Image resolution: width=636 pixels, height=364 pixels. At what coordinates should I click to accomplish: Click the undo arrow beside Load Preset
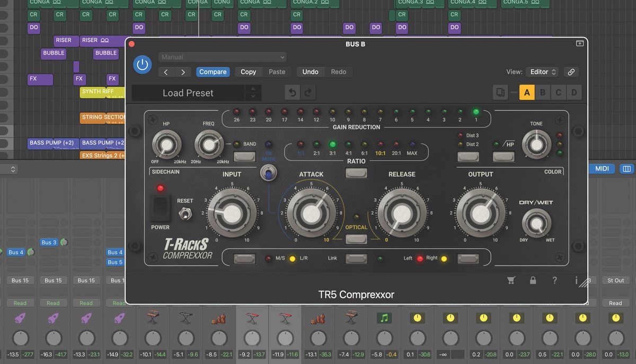tap(291, 92)
